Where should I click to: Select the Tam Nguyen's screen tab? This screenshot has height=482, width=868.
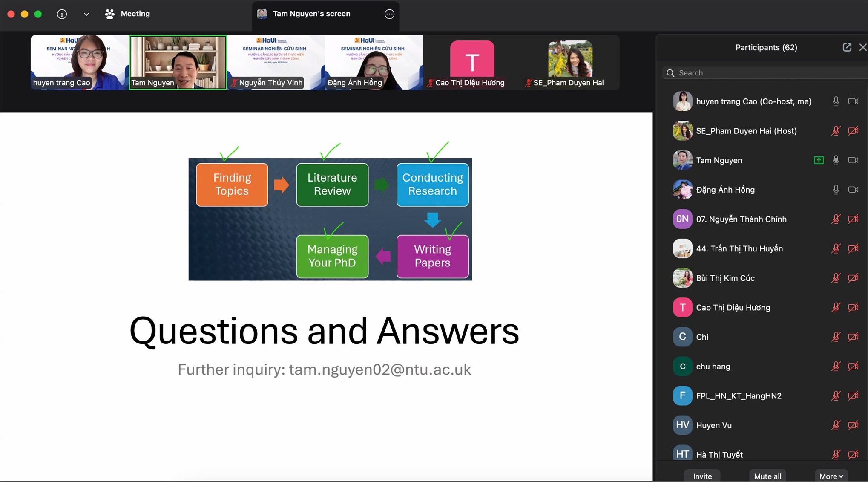tap(311, 14)
